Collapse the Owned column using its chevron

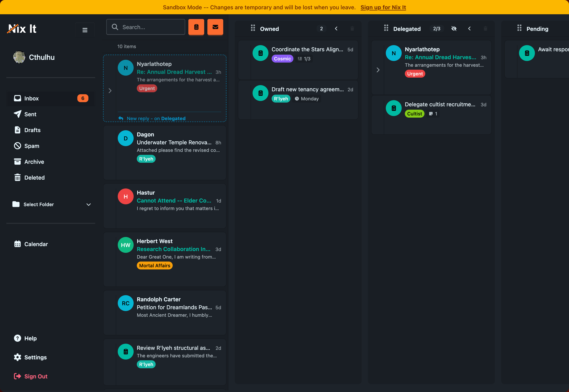[x=336, y=29]
